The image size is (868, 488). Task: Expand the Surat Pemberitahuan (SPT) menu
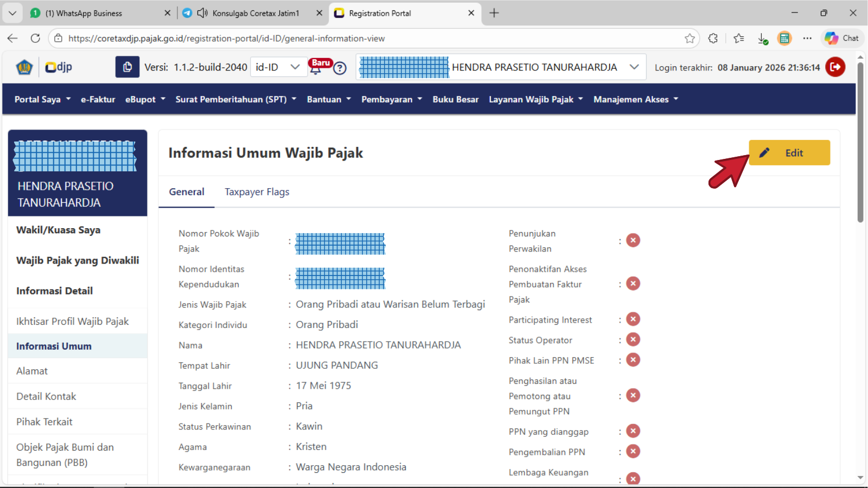tap(235, 99)
